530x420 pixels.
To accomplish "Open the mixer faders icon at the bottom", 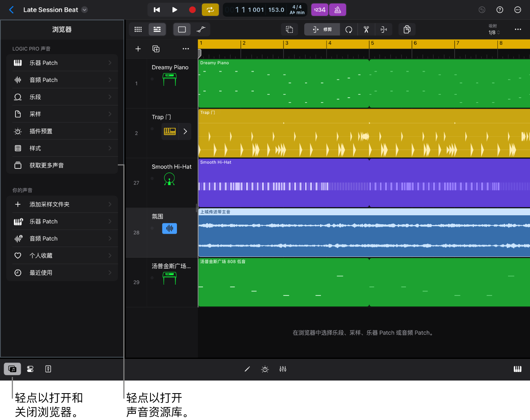I will 283,369.
